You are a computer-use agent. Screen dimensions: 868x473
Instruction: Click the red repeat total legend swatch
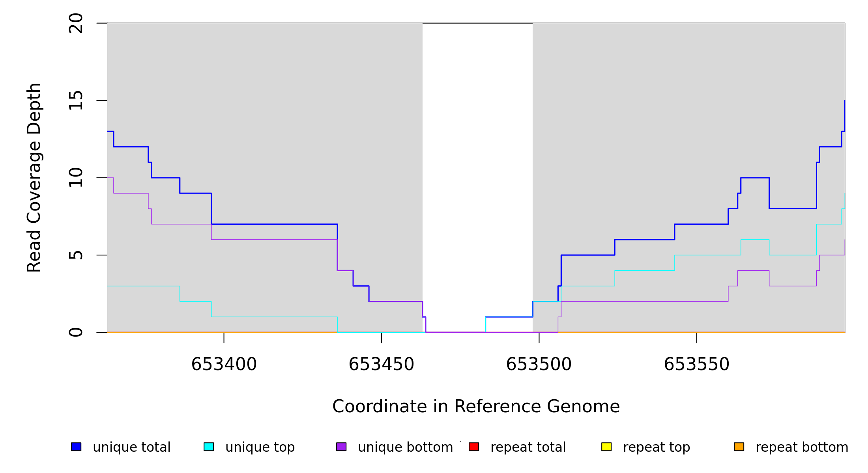point(474,447)
